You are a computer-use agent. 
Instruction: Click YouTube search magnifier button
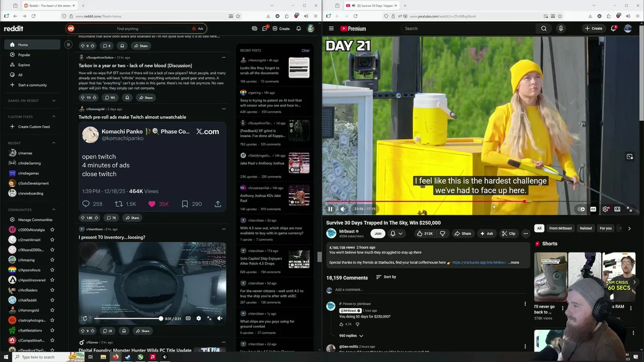pyautogui.click(x=544, y=29)
